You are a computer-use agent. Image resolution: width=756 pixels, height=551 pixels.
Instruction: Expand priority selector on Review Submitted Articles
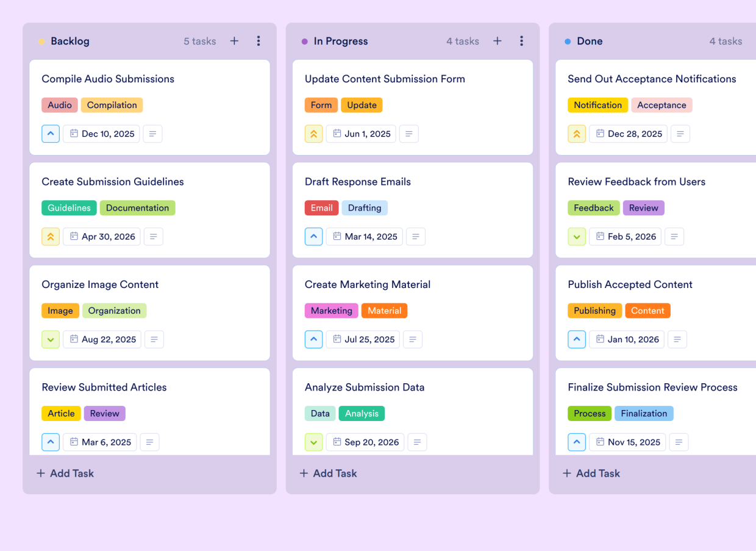click(51, 442)
